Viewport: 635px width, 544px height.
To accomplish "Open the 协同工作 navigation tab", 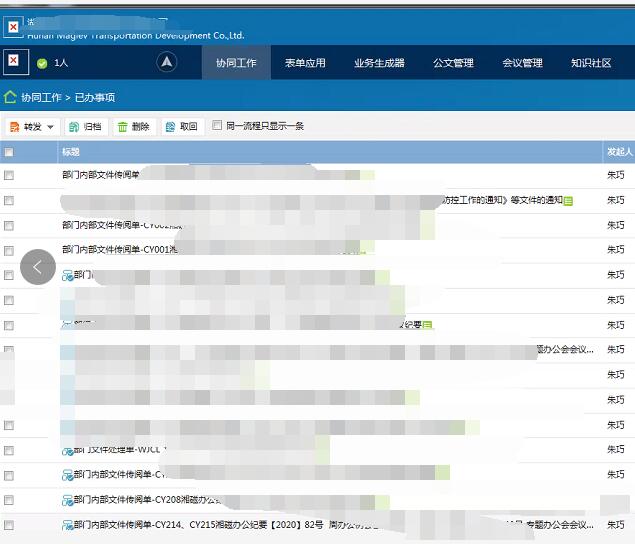I will tap(236, 63).
